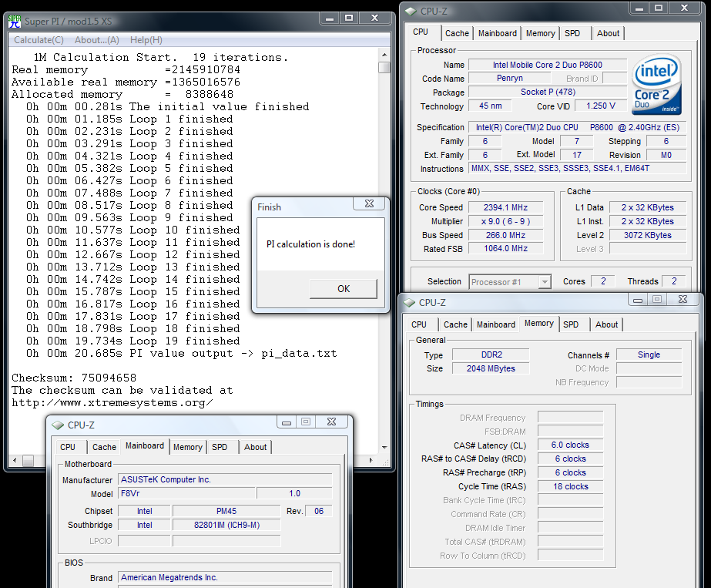This screenshot has height=588, width=711.
Task: Click Super PI vertical scrollbar thumb
Action: [384, 67]
